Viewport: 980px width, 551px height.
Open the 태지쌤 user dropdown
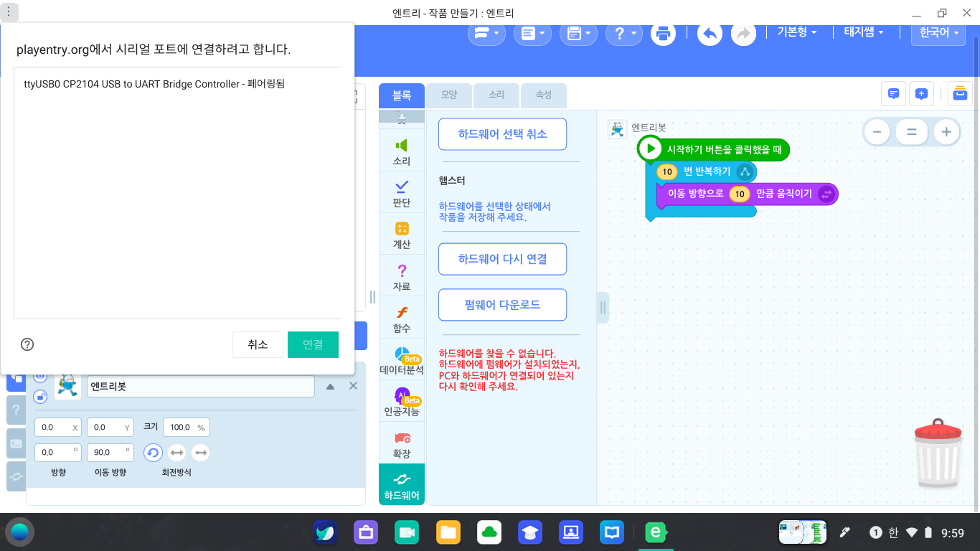(x=863, y=32)
